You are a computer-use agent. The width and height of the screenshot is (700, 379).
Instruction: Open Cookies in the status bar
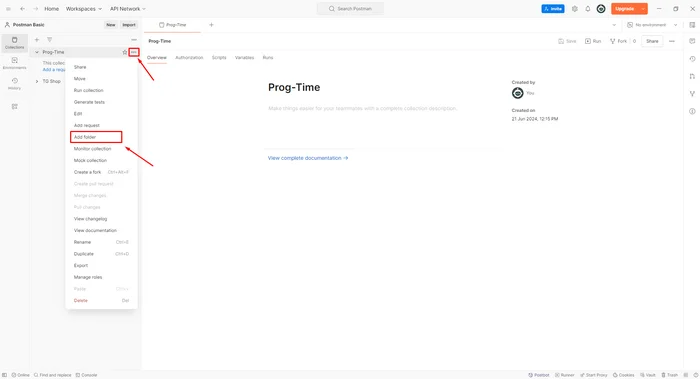click(x=623, y=375)
